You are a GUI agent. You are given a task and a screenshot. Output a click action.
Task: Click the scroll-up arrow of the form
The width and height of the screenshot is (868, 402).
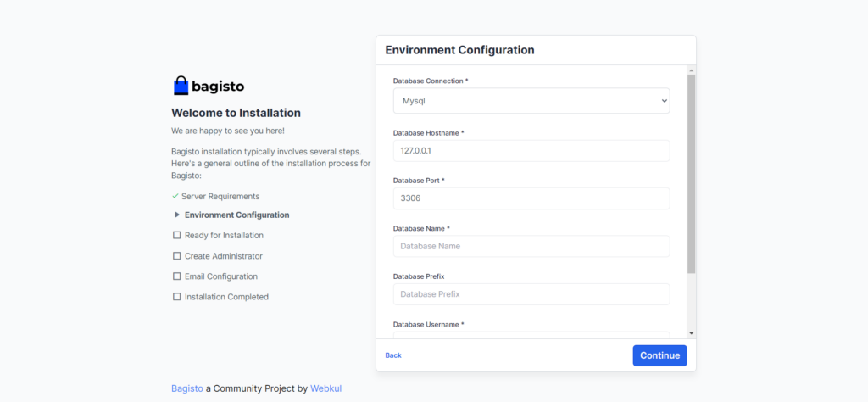pyautogui.click(x=691, y=70)
